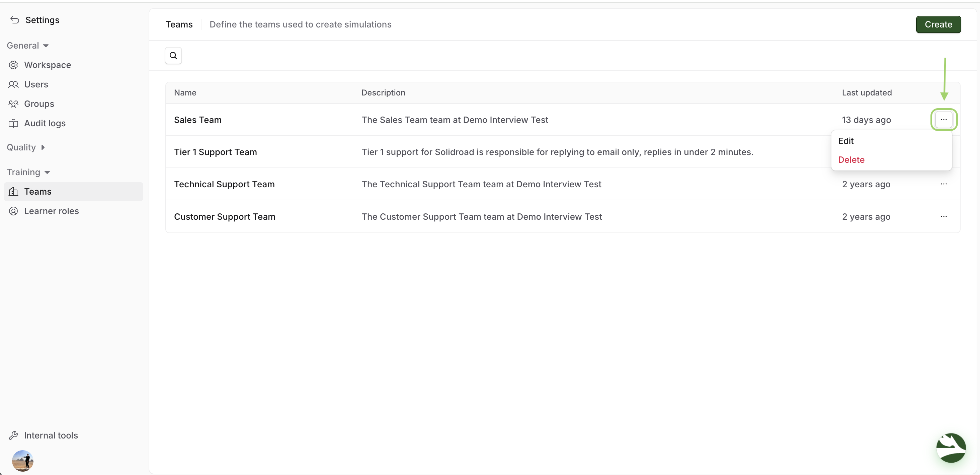Click the Description column header
The image size is (980, 475).
[x=383, y=92]
